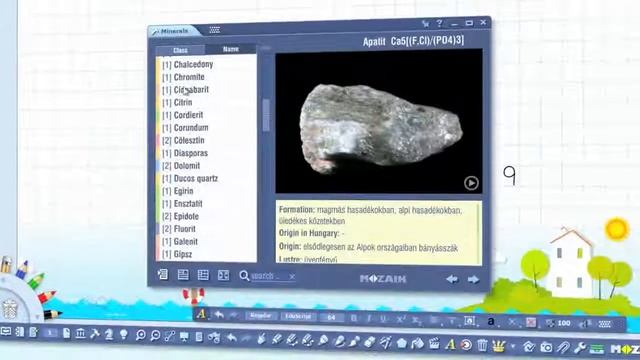Select Dolomit in the mineral list

[x=181, y=166]
